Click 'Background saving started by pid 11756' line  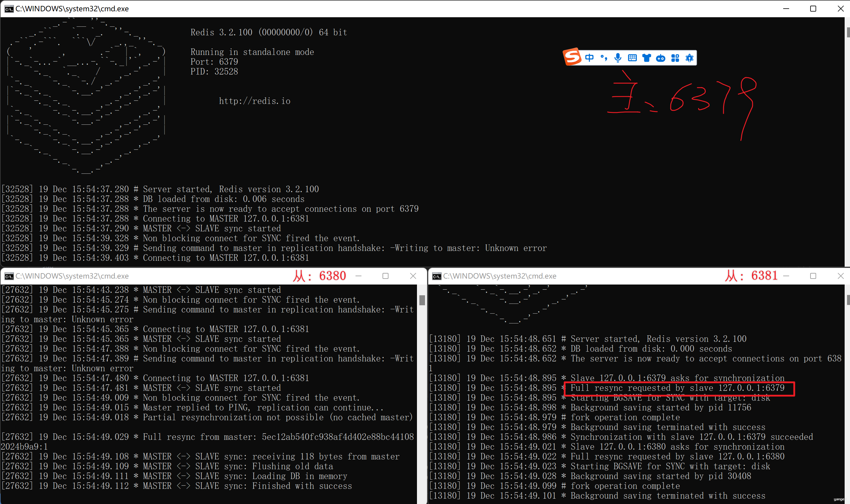tap(590, 407)
